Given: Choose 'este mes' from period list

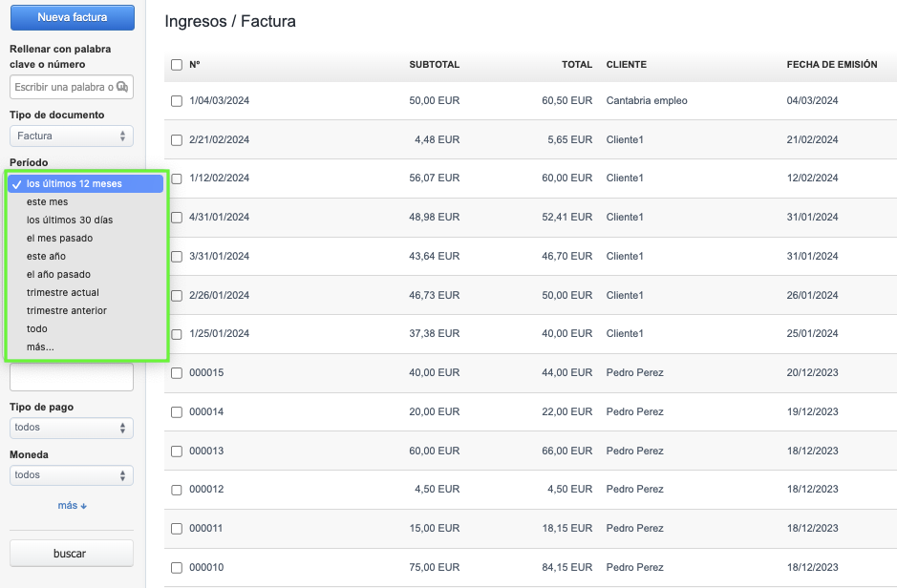Looking at the screenshot, I should 48,202.
